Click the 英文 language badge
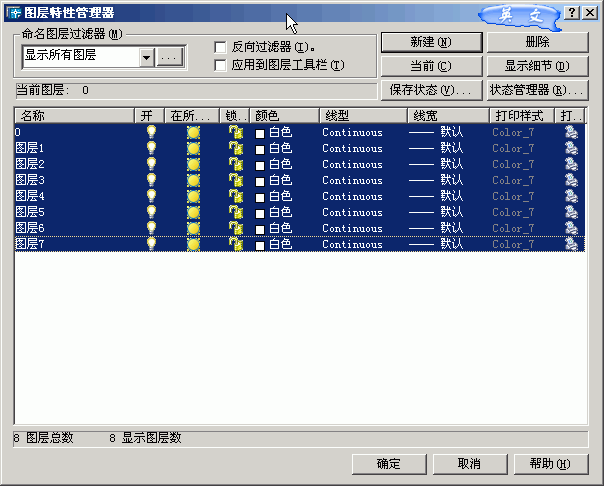Screen dimensions: 604x486 pyautogui.click(x=519, y=16)
